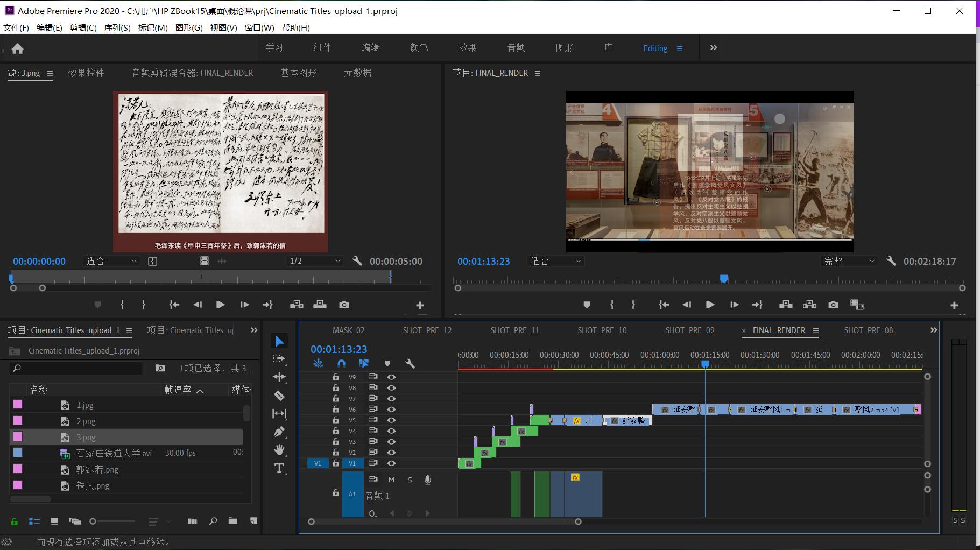This screenshot has width=980, height=550.
Task: Play the Program monitor sequence
Action: pos(710,305)
